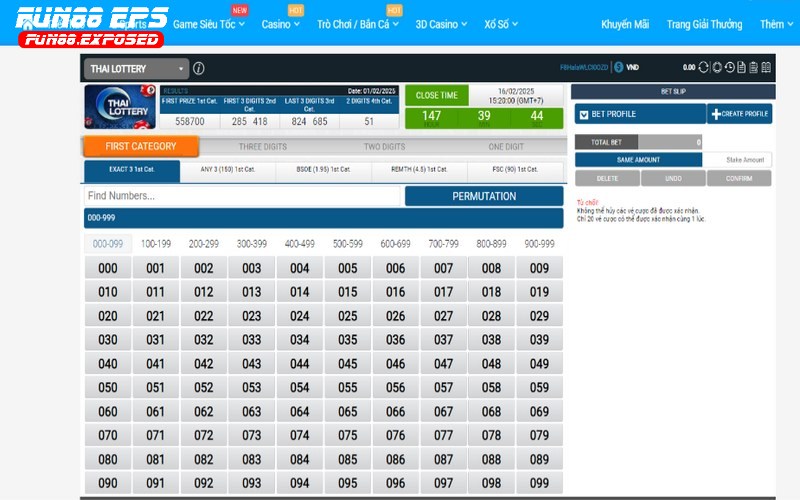The height and width of the screenshot is (500, 800).
Task: Click the info icon next to Thai Lottery
Action: (199, 68)
